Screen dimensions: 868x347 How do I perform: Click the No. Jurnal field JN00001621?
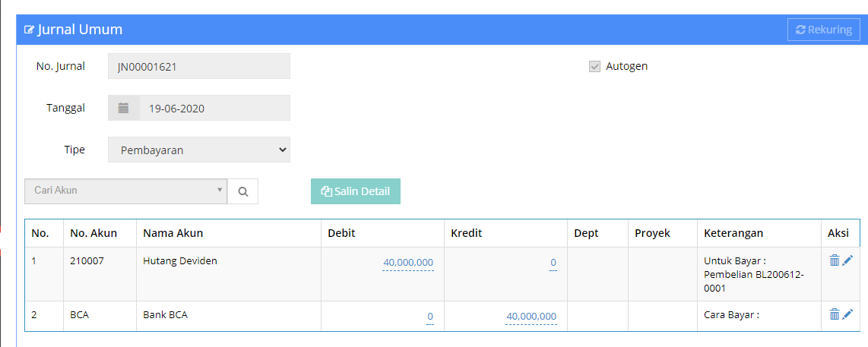pyautogui.click(x=198, y=66)
